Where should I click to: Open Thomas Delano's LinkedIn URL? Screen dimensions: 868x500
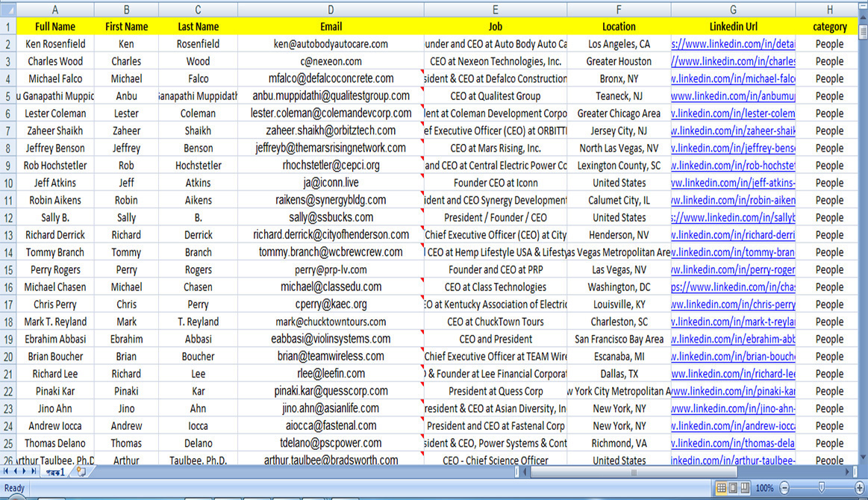[733, 443]
